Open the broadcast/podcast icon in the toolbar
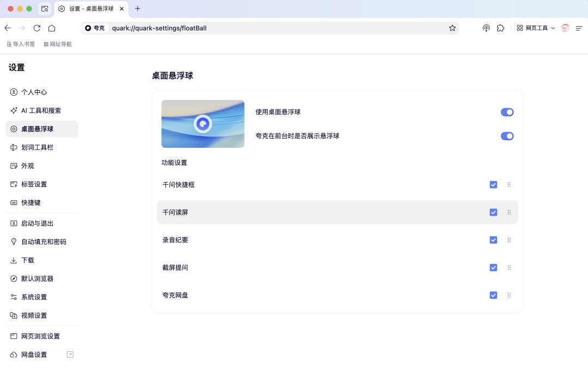This screenshot has height=373, width=588. 486,28
